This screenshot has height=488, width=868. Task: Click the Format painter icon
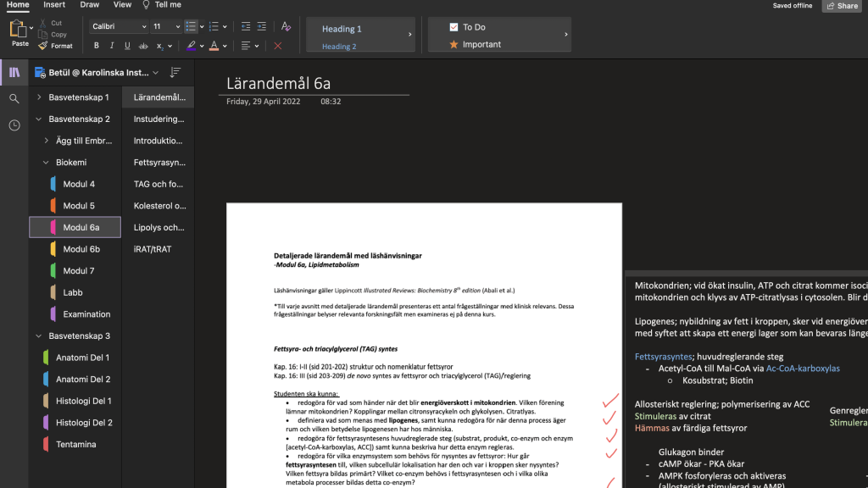point(43,46)
